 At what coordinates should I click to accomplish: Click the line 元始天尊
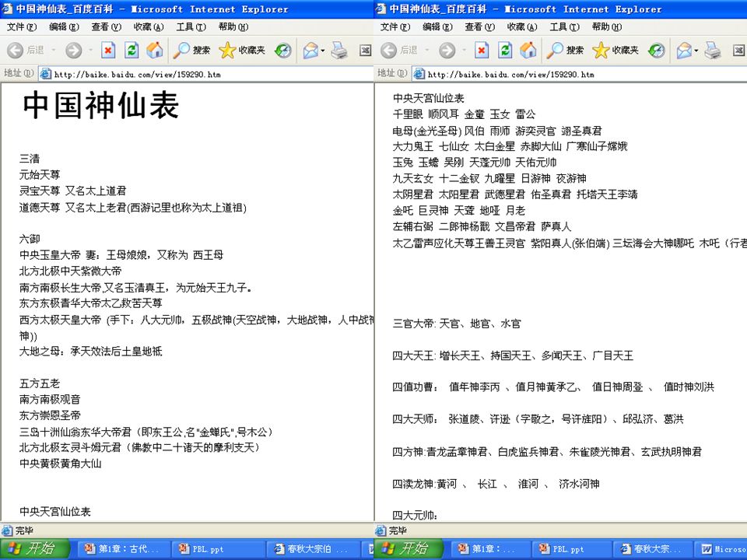tap(40, 175)
